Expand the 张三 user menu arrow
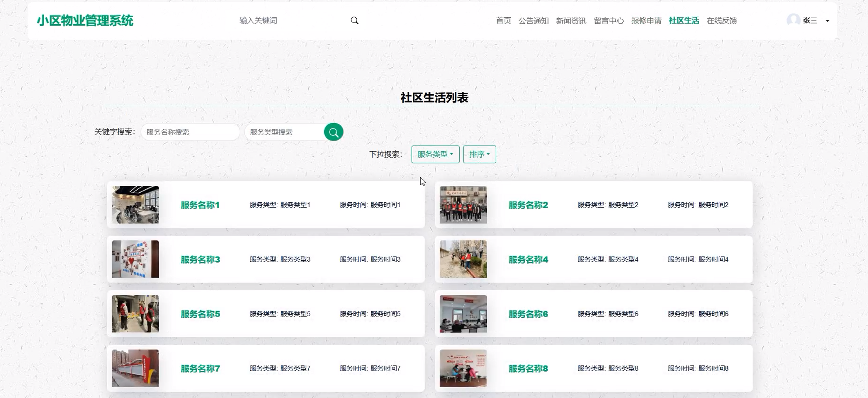 click(827, 21)
